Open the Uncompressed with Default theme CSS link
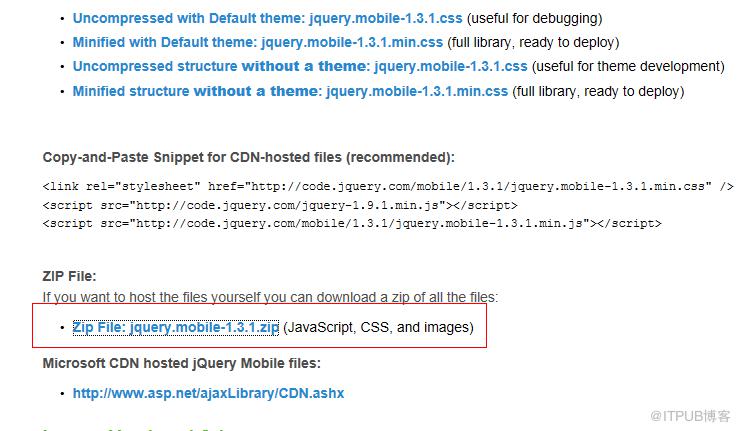 coord(267,18)
